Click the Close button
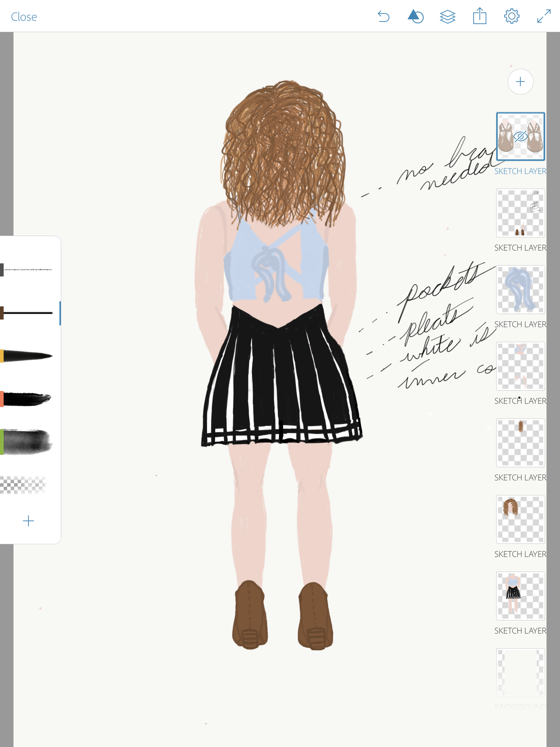560x747 pixels. pyautogui.click(x=24, y=17)
